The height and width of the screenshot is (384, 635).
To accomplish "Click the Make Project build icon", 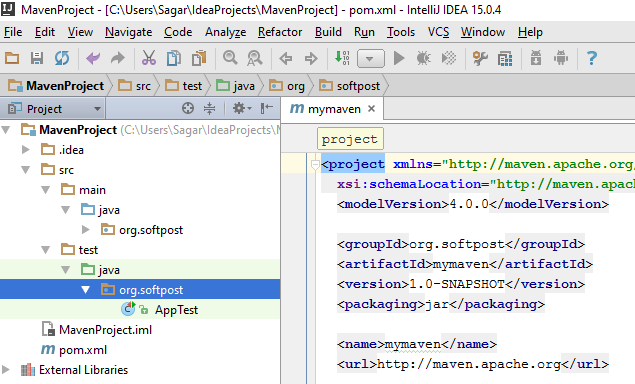I will pos(342,58).
